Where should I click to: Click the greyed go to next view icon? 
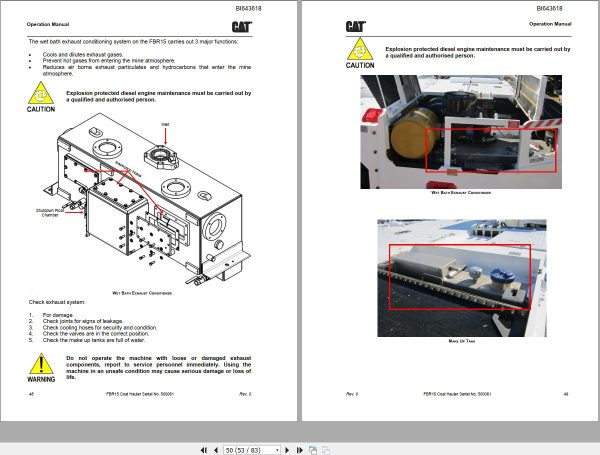pos(326,450)
